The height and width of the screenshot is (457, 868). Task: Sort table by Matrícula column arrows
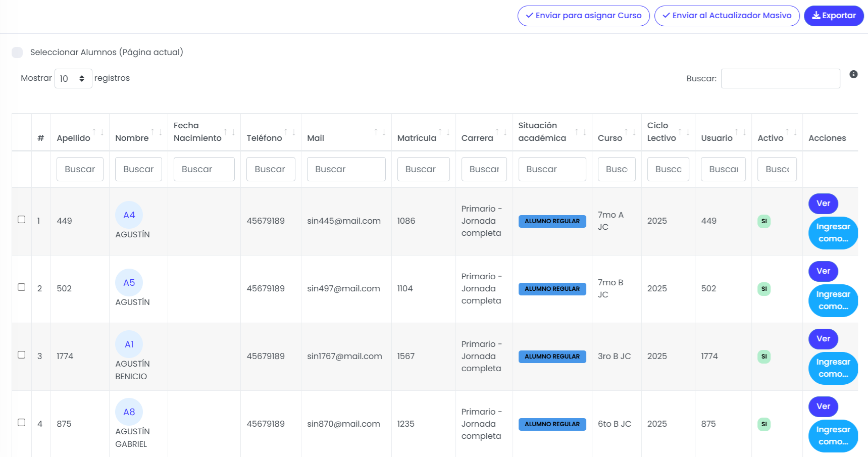tap(444, 132)
